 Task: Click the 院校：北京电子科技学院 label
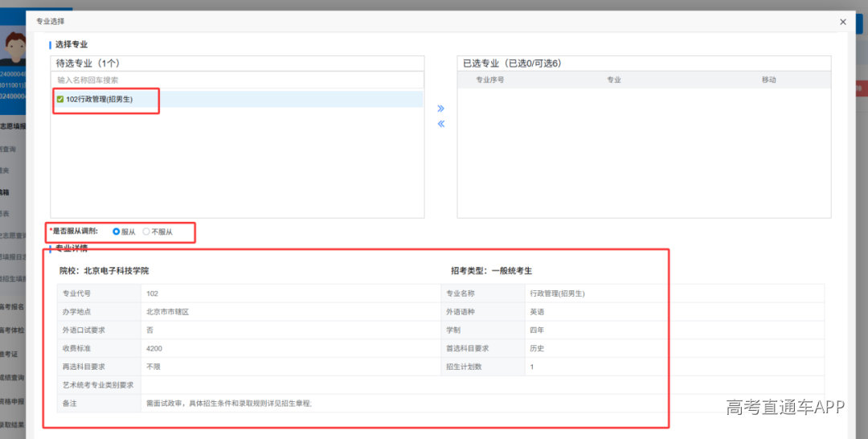pos(104,271)
